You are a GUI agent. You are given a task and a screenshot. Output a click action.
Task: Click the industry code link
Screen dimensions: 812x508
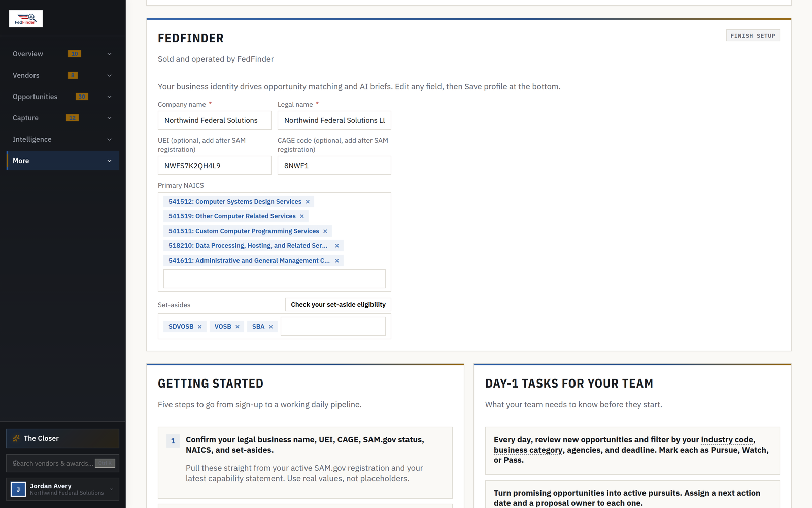click(x=727, y=440)
